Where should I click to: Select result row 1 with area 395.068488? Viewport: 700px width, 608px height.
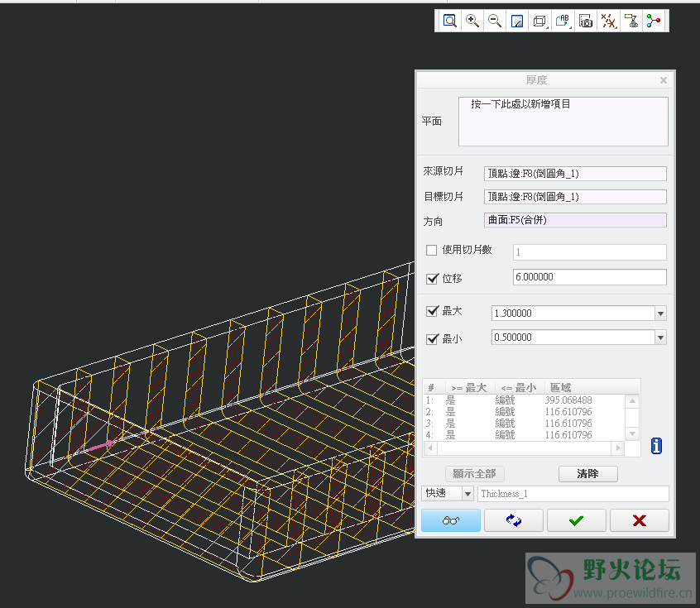(x=525, y=400)
